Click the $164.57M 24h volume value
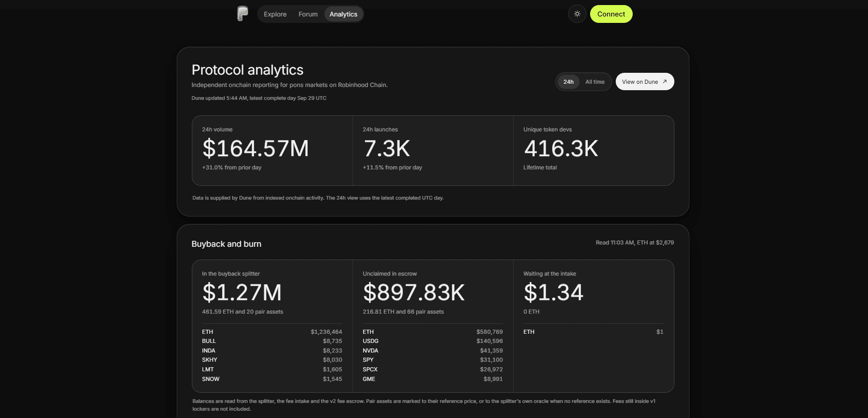This screenshot has width=868, height=418. 255,148
